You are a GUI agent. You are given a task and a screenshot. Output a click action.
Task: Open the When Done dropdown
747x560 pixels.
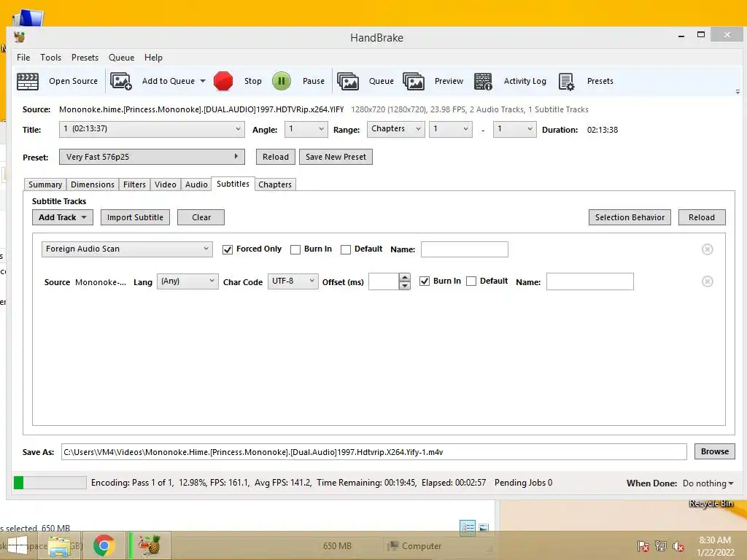point(708,483)
